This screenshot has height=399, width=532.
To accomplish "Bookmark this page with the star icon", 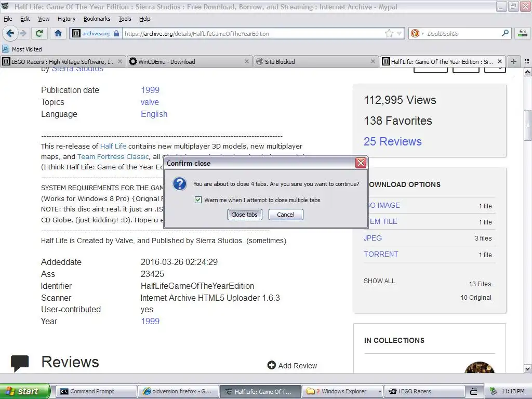I will [x=389, y=33].
